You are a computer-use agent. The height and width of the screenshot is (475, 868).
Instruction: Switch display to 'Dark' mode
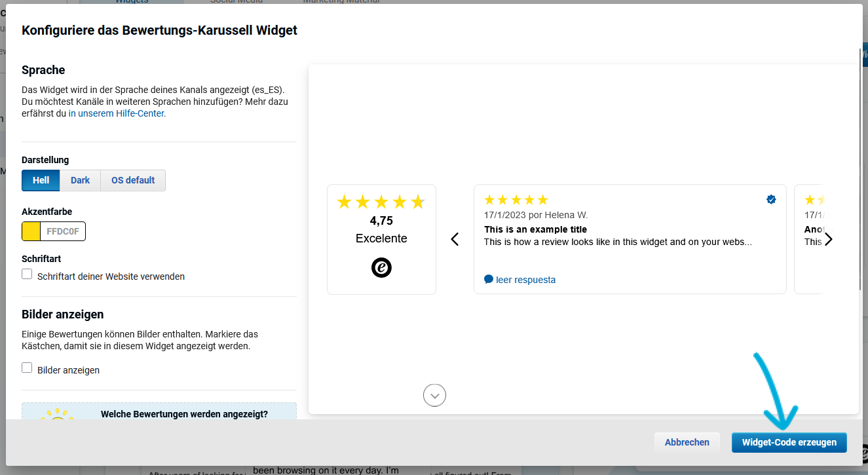[80, 180]
